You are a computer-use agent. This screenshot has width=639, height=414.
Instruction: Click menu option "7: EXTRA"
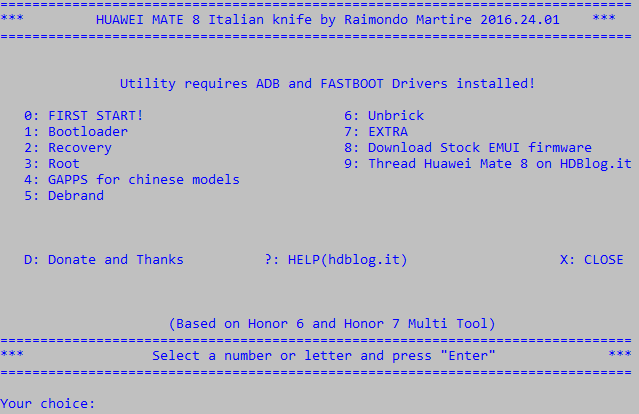tap(376, 131)
